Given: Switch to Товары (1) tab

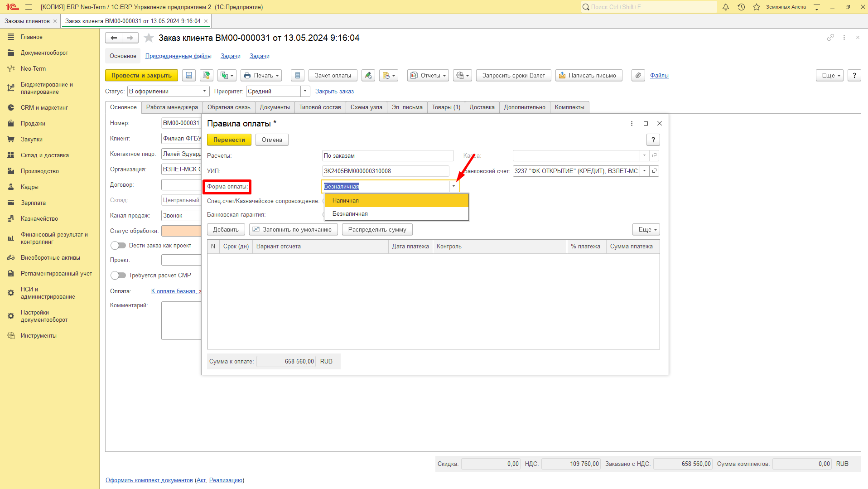Looking at the screenshot, I should (x=446, y=107).
